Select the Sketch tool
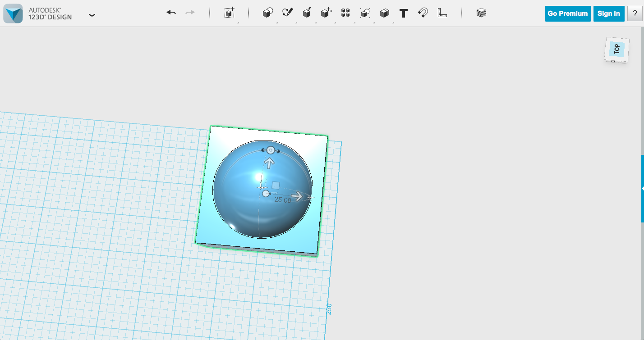Screen dimensions: 644x340 click(288, 12)
